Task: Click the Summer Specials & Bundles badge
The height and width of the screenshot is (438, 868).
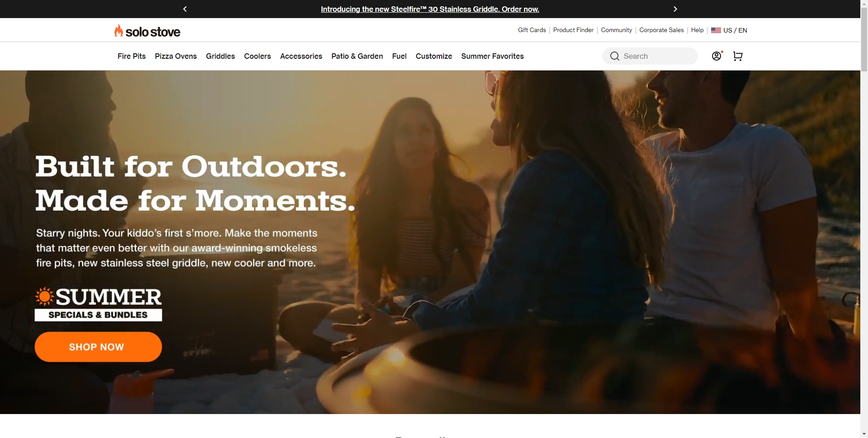Action: 98,304
